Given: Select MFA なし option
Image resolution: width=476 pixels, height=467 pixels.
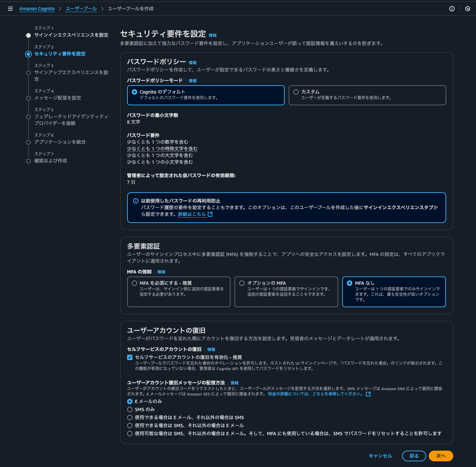Looking at the screenshot, I should click(394, 292).
